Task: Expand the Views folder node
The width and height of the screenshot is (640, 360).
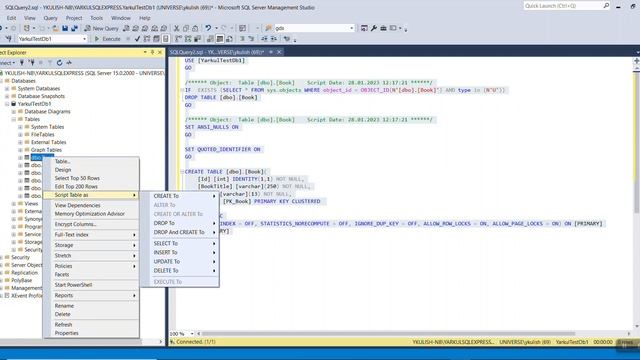Action: pyautogui.click(x=13, y=204)
